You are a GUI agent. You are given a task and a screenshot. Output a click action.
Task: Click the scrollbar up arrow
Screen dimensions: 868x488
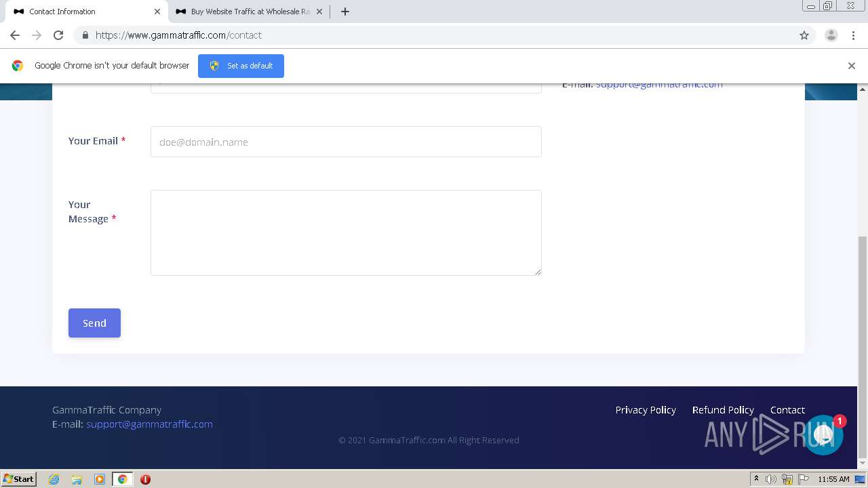863,89
